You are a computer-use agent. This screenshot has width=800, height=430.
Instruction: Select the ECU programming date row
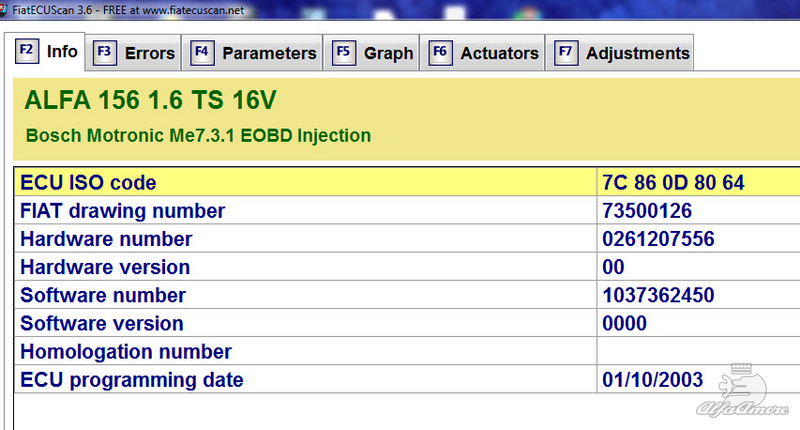pyautogui.click(x=407, y=379)
